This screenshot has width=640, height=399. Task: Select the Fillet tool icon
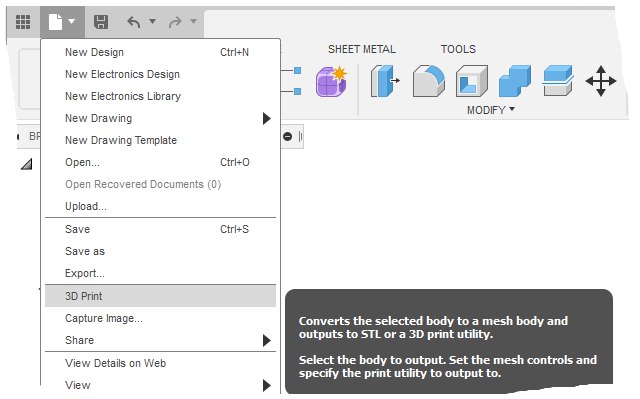coord(429,81)
